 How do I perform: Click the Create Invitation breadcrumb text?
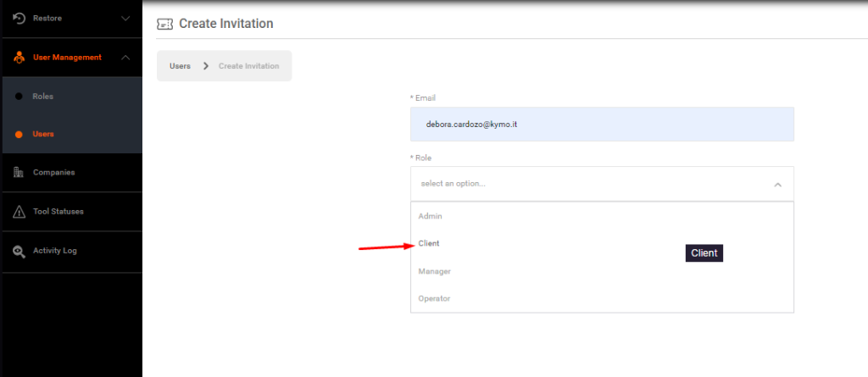point(248,66)
